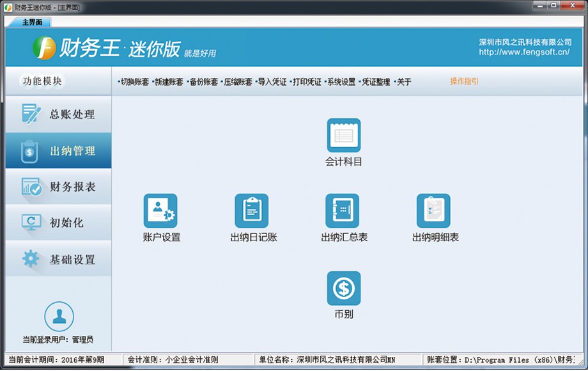Open 账户设置 (Account Settings)
The height and width of the screenshot is (371, 588).
pos(161,210)
